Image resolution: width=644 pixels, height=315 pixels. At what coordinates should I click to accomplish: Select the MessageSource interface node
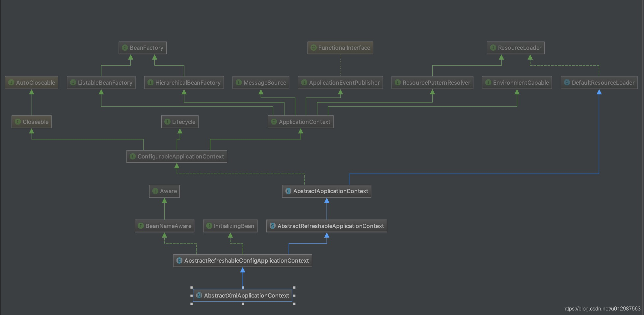point(261,83)
